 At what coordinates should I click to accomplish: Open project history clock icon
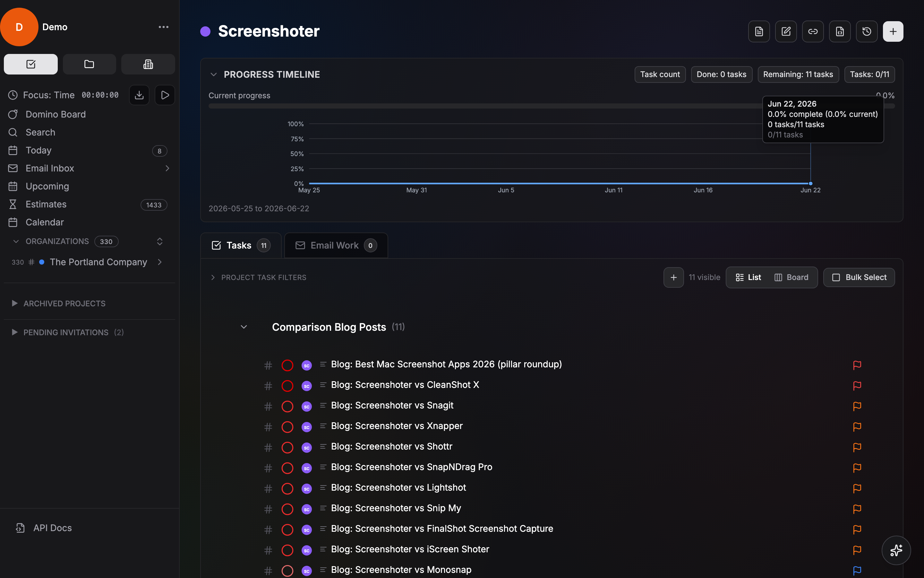pos(867,31)
